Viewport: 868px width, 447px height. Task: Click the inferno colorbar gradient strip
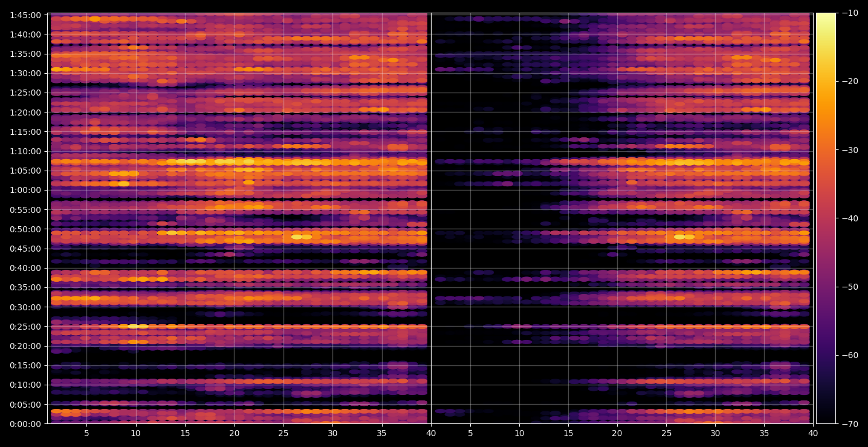point(826,218)
